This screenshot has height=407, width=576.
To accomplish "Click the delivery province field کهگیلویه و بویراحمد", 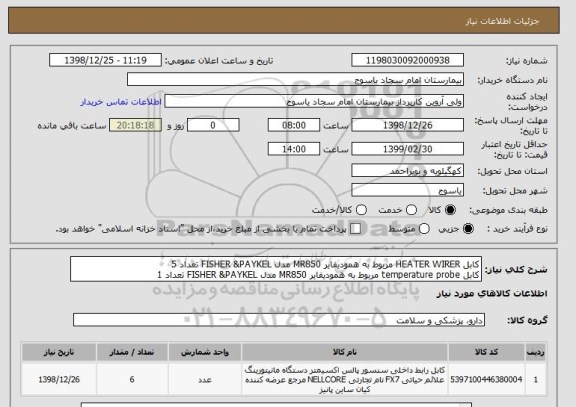I will click(407, 171).
